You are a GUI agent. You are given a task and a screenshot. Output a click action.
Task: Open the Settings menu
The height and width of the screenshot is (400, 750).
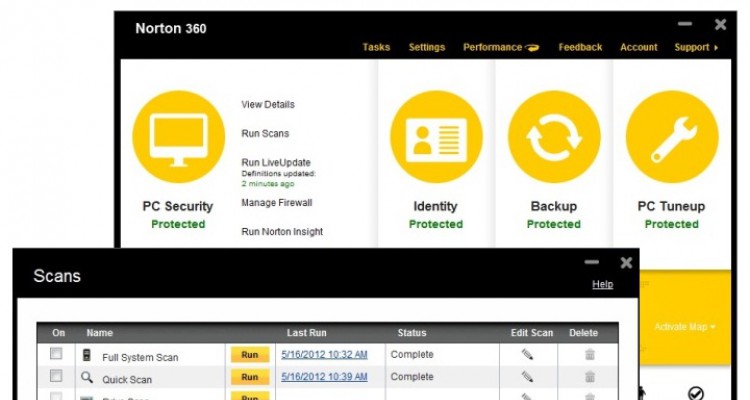[x=426, y=47]
